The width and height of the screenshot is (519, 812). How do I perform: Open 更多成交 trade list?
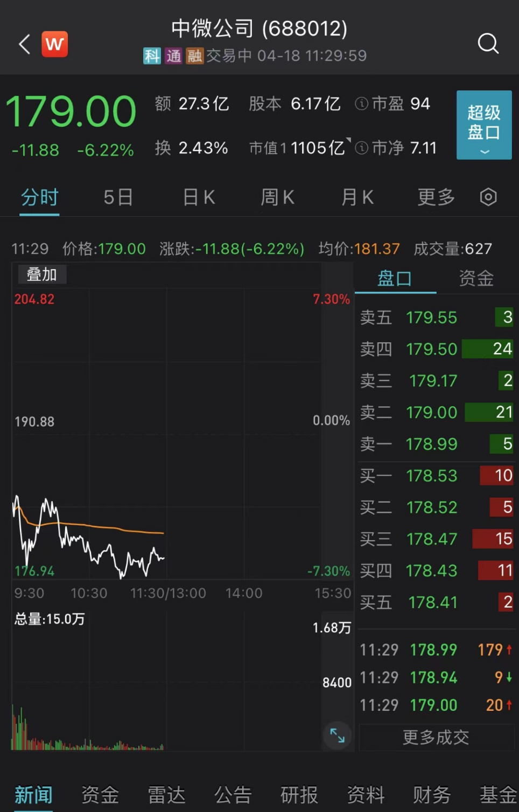pyautogui.click(x=436, y=737)
